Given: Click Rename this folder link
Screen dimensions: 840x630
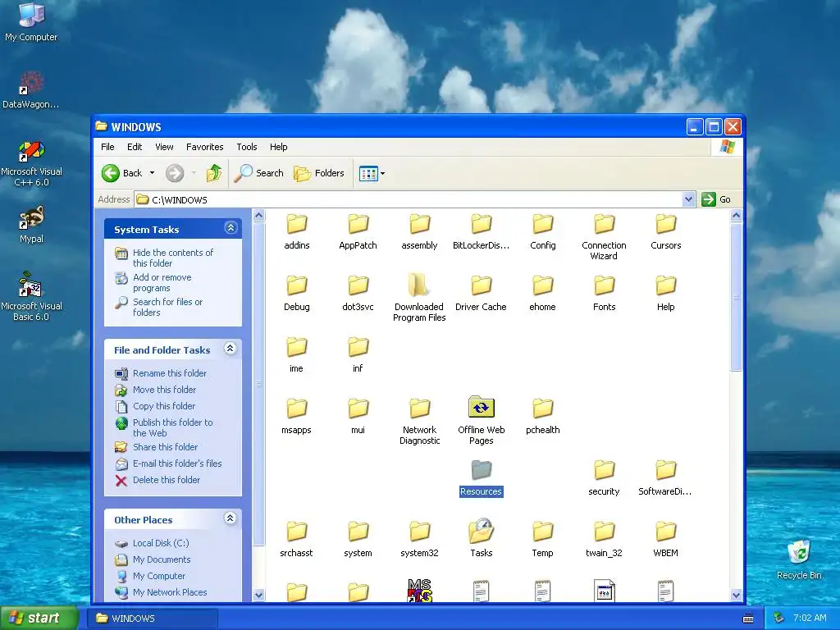Looking at the screenshot, I should 169,373.
